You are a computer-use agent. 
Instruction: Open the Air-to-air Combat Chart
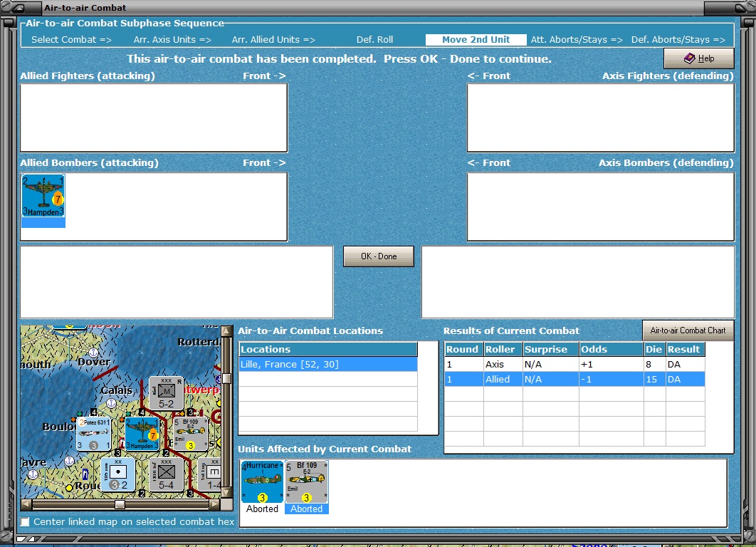688,330
